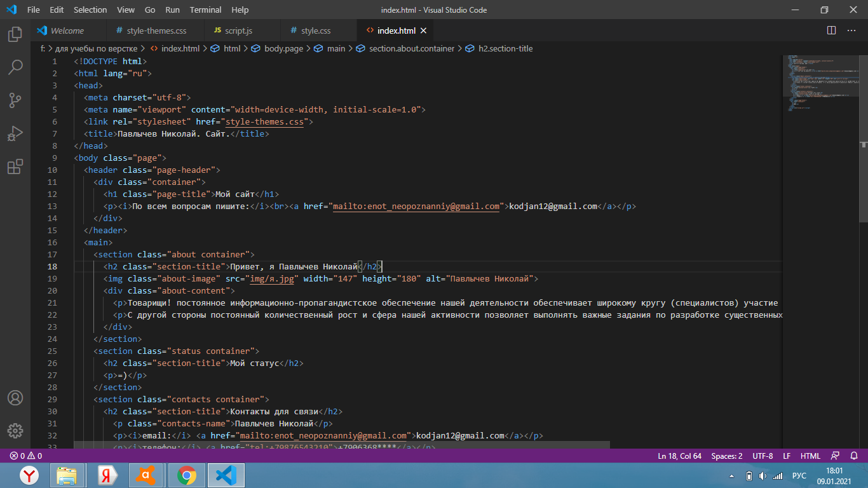Open Google Chrome from the taskbar

(186, 475)
